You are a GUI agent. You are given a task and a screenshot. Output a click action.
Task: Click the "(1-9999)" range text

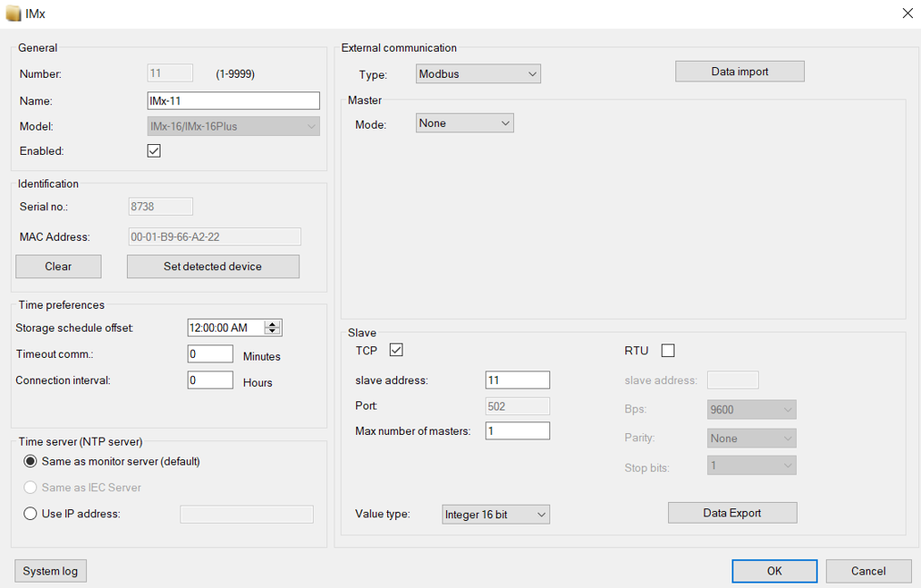tap(235, 74)
